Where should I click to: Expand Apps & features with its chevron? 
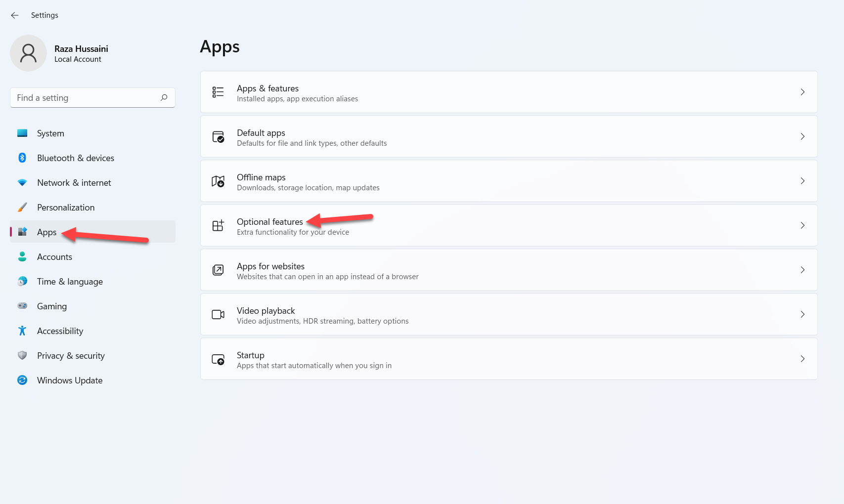pos(802,92)
